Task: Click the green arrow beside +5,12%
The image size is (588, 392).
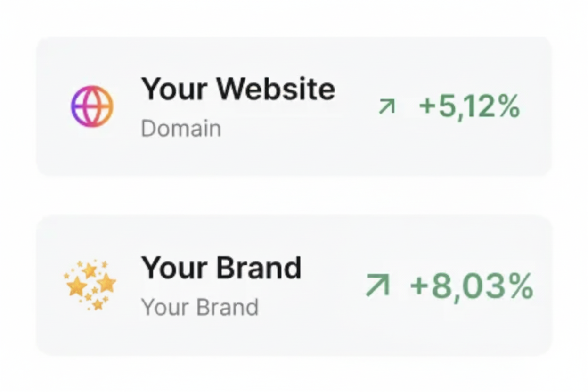Action: (x=387, y=107)
